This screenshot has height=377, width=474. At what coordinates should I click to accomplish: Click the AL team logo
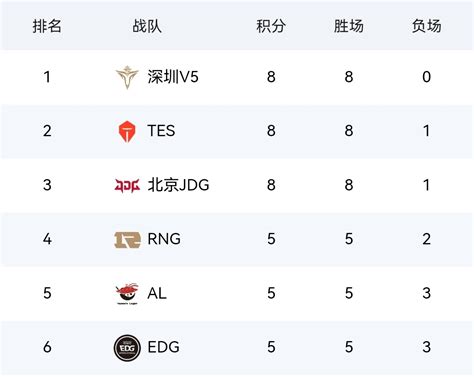pyautogui.click(x=127, y=294)
